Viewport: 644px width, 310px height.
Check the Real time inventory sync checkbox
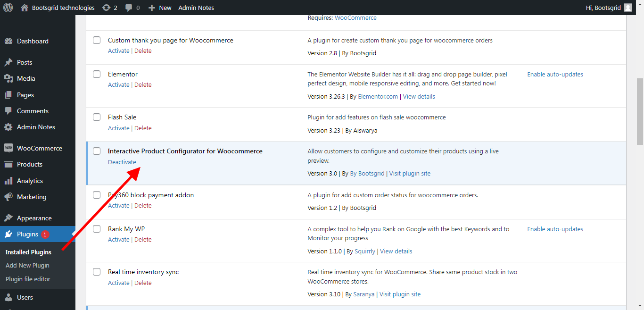click(97, 272)
